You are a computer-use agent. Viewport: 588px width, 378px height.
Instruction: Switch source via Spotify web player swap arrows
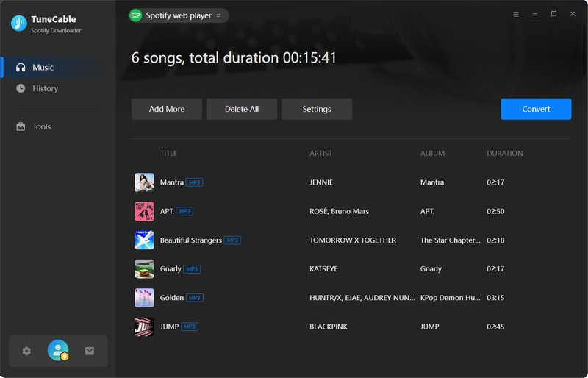[218, 15]
